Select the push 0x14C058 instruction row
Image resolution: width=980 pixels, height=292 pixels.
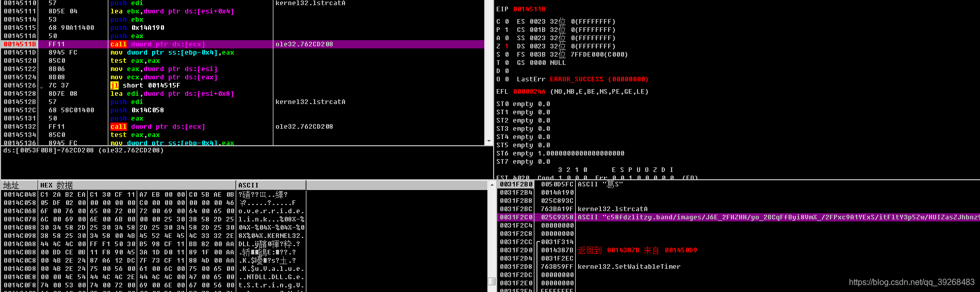click(x=242, y=110)
